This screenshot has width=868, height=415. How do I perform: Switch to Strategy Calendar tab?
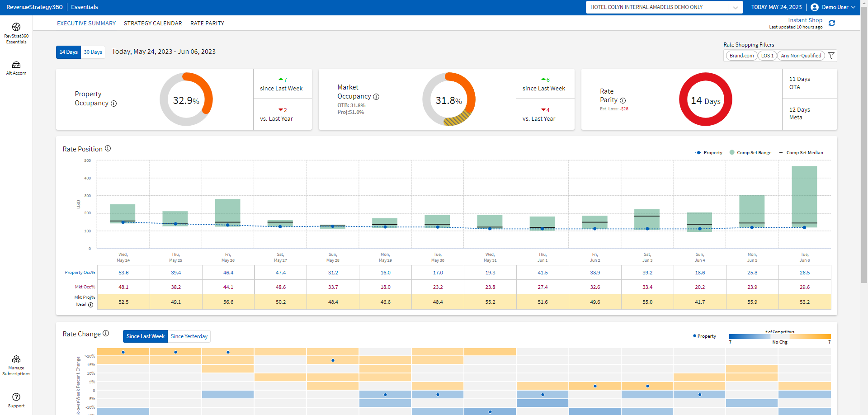coord(153,24)
